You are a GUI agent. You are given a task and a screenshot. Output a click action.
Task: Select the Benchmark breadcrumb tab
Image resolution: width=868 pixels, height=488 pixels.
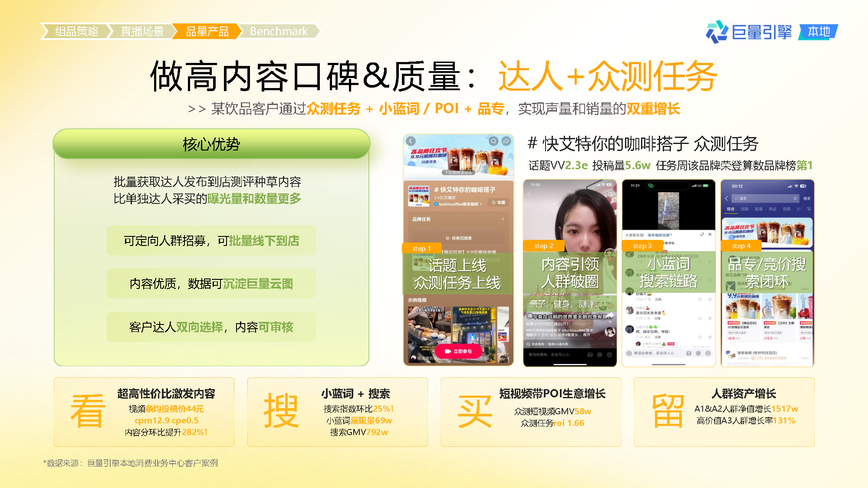click(279, 32)
